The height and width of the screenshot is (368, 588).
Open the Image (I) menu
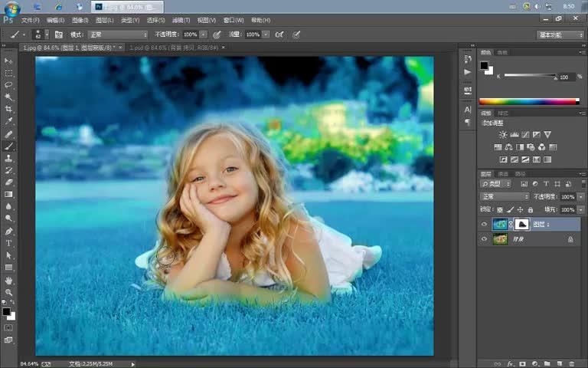80,20
